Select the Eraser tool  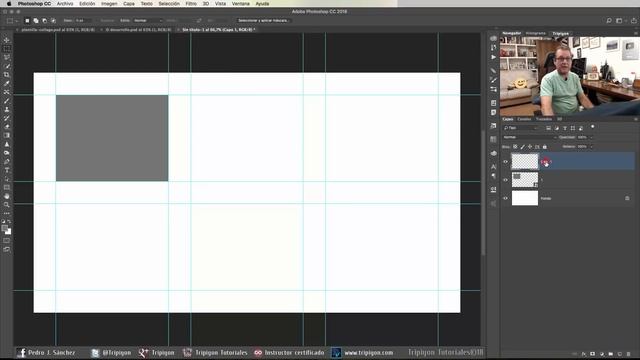[x=7, y=127]
